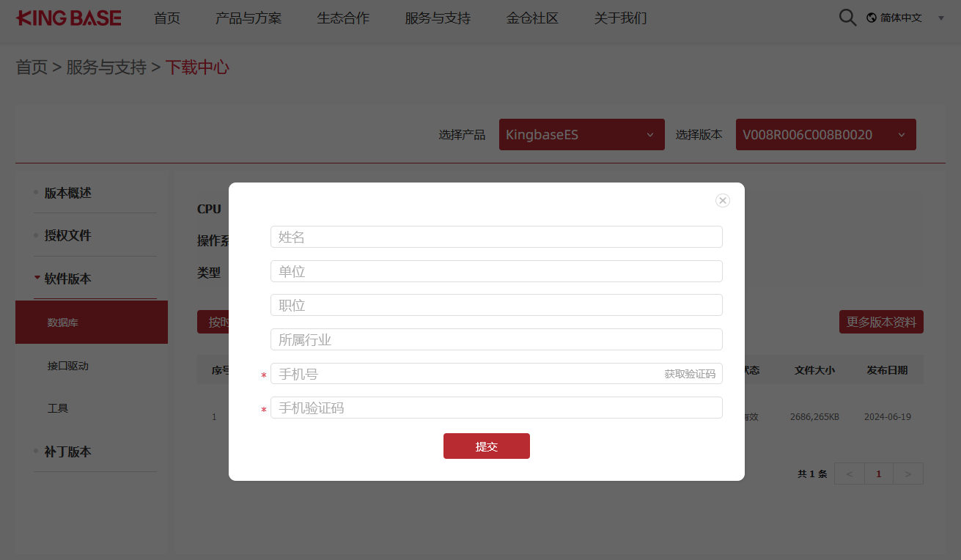This screenshot has height=560, width=961.
Task: Click 获取验证码 to request a code
Action: (x=690, y=374)
